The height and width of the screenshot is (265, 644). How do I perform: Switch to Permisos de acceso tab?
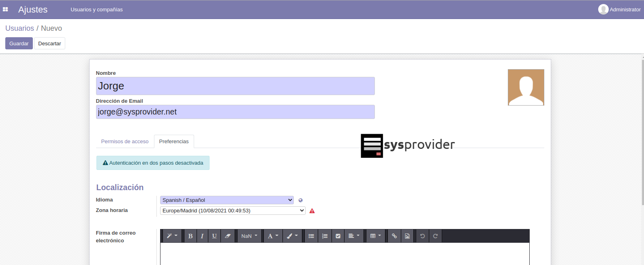tap(125, 142)
